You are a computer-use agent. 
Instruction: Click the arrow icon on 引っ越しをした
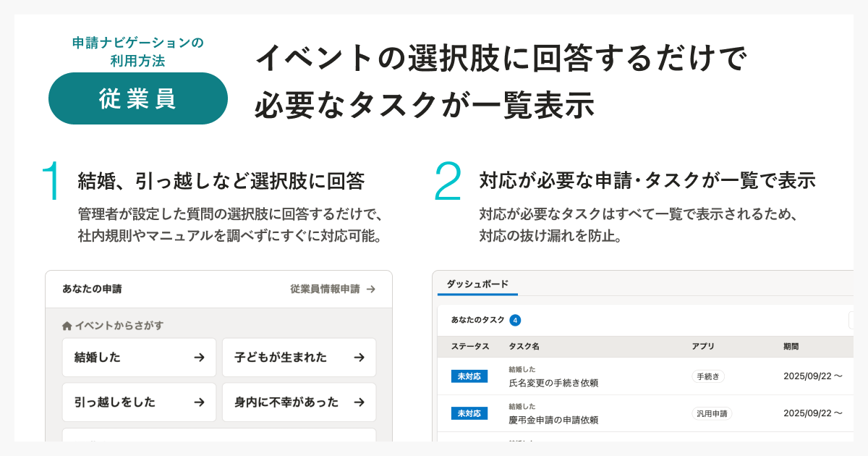(x=199, y=402)
